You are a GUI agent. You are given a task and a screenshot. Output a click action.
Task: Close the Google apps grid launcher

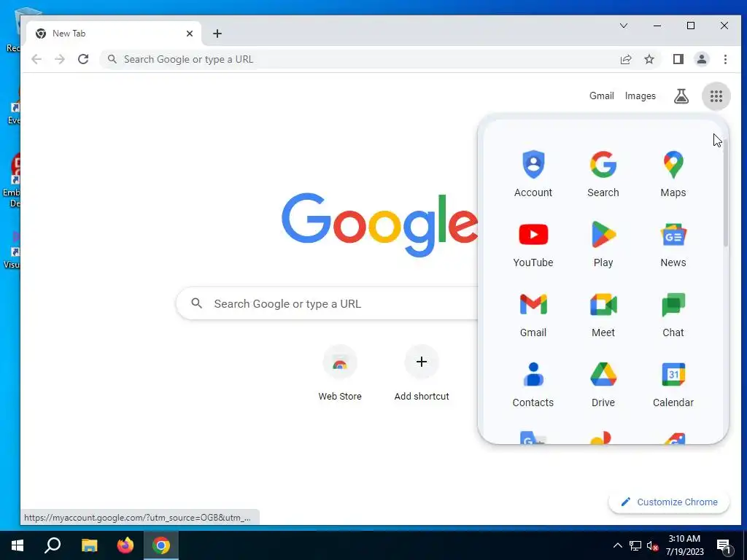point(716,96)
